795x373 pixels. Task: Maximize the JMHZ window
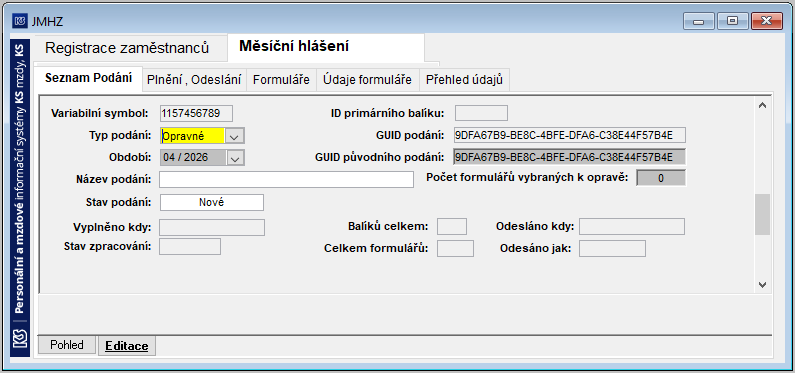pos(732,21)
